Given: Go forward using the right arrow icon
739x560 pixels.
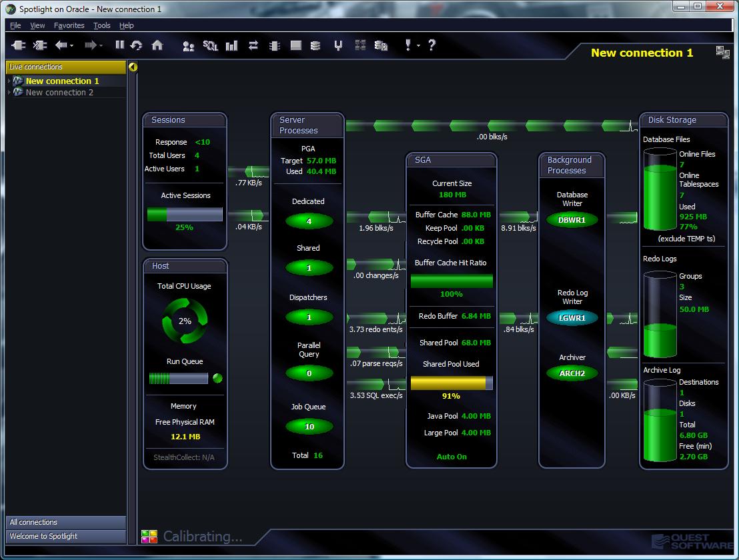Looking at the screenshot, I should click(91, 45).
